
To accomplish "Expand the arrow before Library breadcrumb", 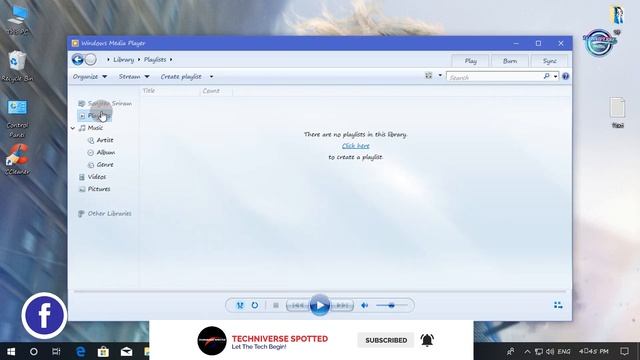I will coord(108,60).
